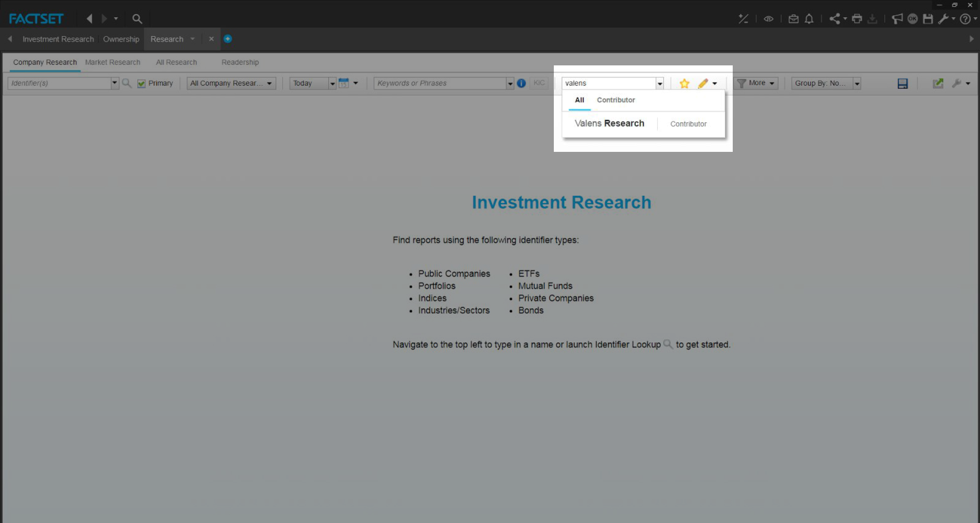This screenshot has height=523, width=980.
Task: Click the megaphone announcements icon
Action: 897,19
